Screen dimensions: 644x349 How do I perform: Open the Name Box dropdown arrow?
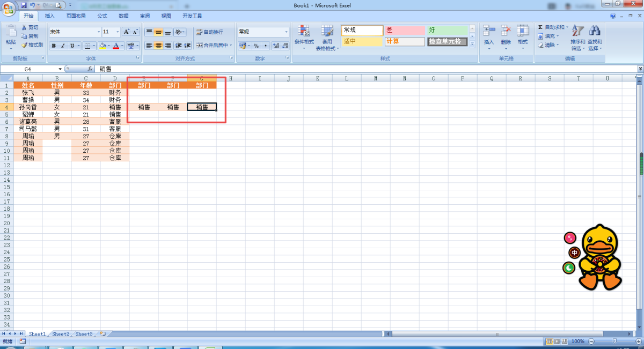click(60, 69)
